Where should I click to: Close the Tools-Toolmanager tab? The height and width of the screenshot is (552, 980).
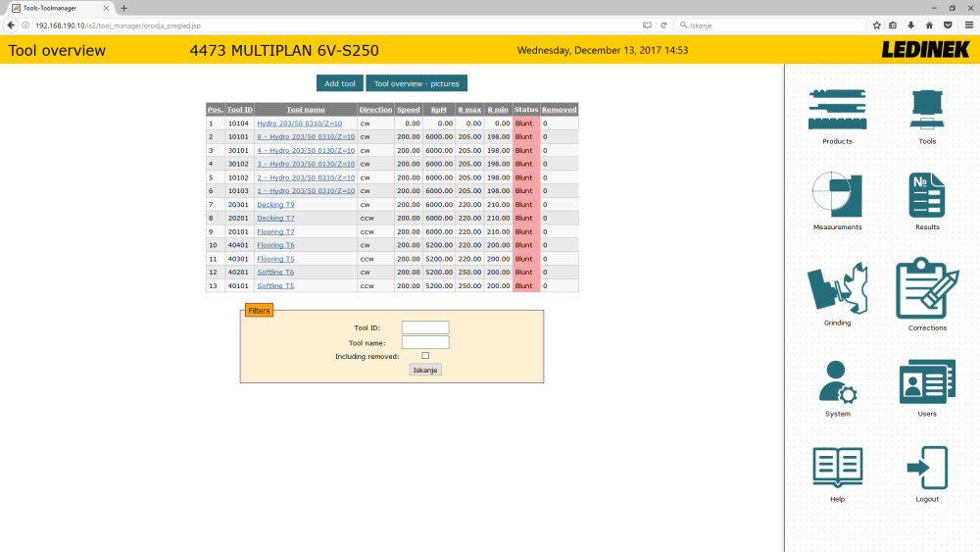pyautogui.click(x=106, y=8)
